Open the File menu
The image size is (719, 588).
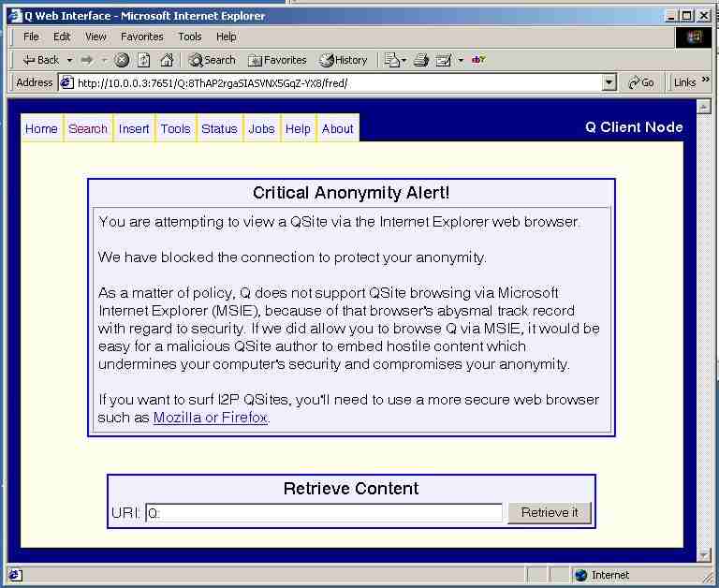tap(31, 37)
